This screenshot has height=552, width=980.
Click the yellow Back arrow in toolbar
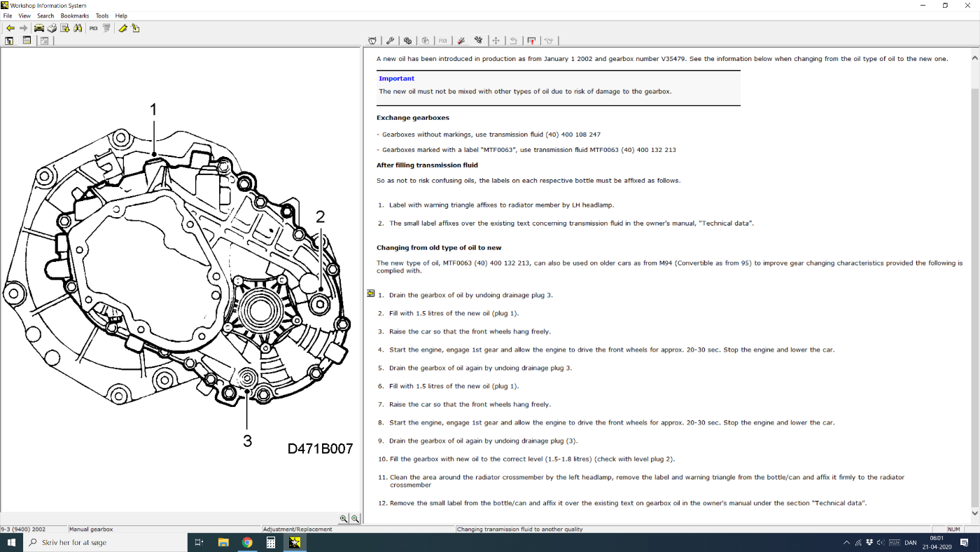(x=10, y=28)
